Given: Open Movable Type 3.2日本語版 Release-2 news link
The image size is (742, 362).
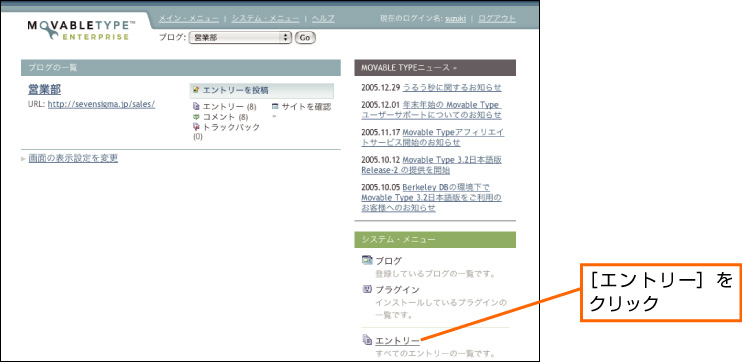Looking at the screenshot, I should point(431,165).
